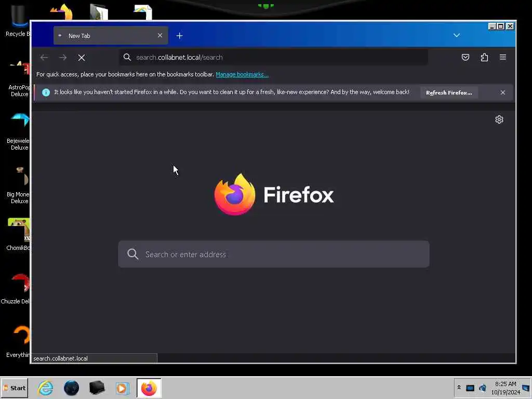Screen dimensions: 532x399
Task: Select the Recycle Bin desktop icon
Action: (18, 21)
